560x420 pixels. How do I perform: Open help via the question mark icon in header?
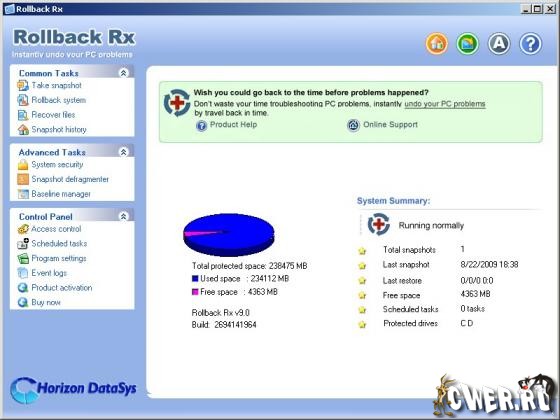click(x=530, y=44)
